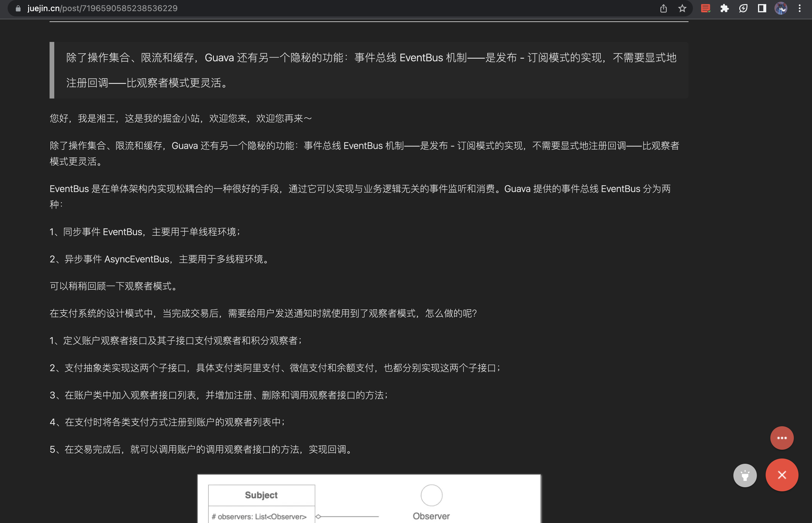Expand the floating red ellipsis options menu

(x=781, y=438)
